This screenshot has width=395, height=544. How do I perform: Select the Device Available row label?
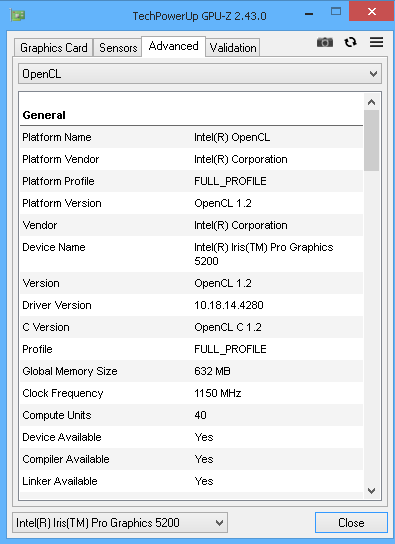[x=62, y=437]
